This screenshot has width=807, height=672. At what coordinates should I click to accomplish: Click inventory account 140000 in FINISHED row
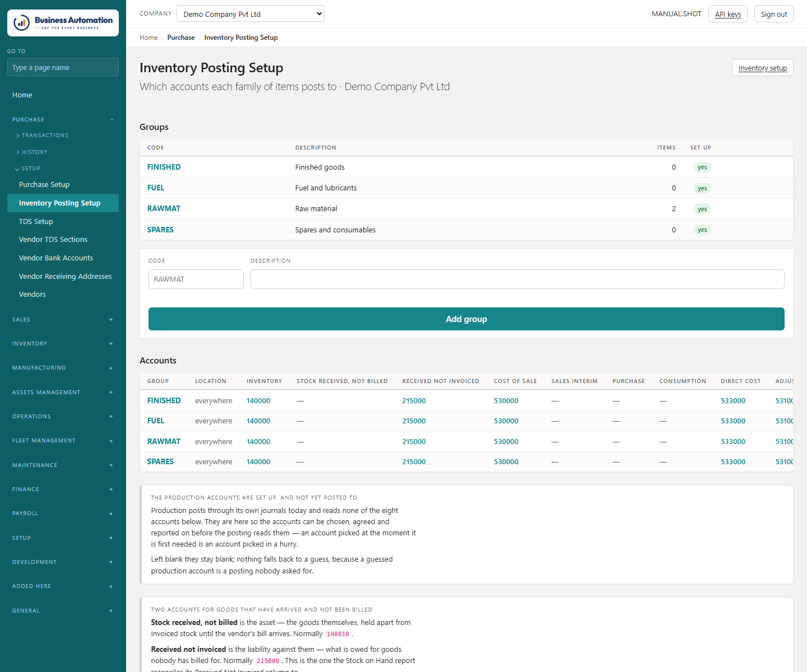pos(258,401)
